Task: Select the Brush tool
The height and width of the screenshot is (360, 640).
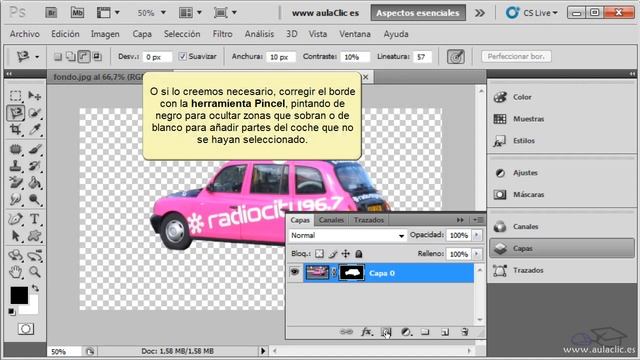Action: pos(35,149)
